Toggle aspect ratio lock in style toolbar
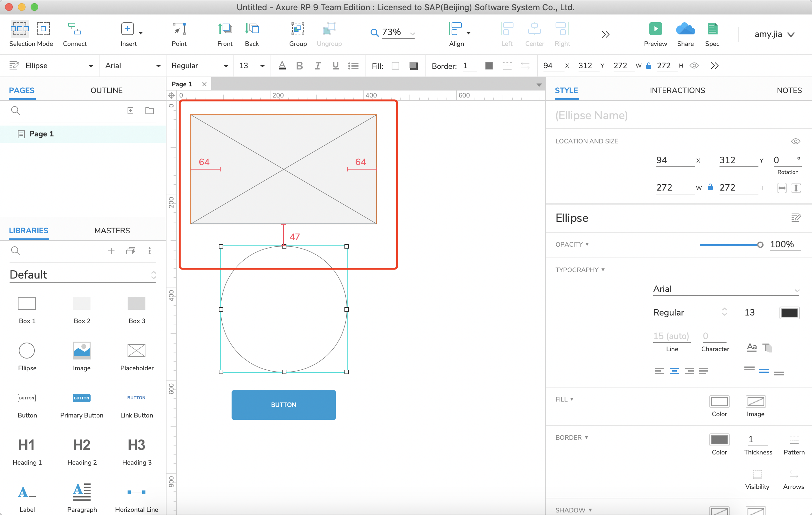 [x=648, y=66]
